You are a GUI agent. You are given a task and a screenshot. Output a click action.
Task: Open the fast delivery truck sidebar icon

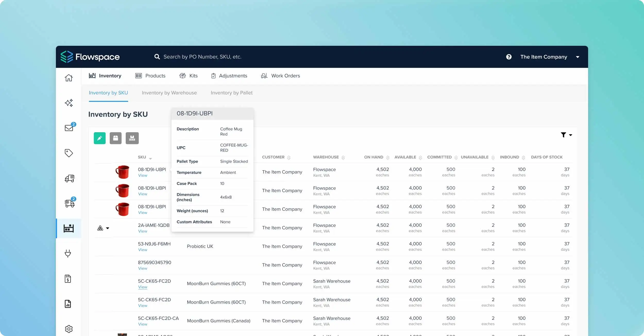(x=70, y=178)
